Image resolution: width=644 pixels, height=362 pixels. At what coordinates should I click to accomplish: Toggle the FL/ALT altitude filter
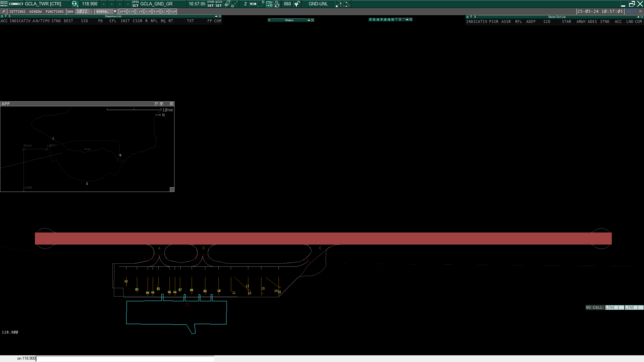point(277,4)
